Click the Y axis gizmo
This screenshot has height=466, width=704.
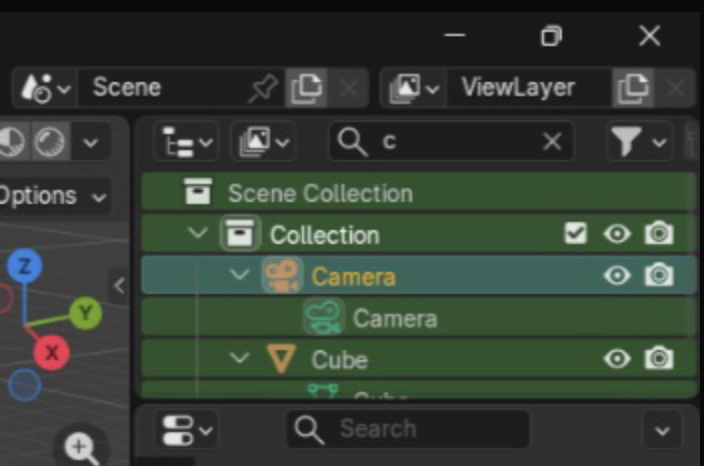pos(86,312)
